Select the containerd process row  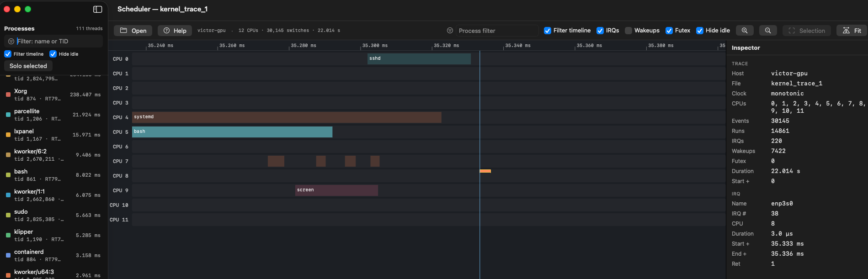coord(53,255)
